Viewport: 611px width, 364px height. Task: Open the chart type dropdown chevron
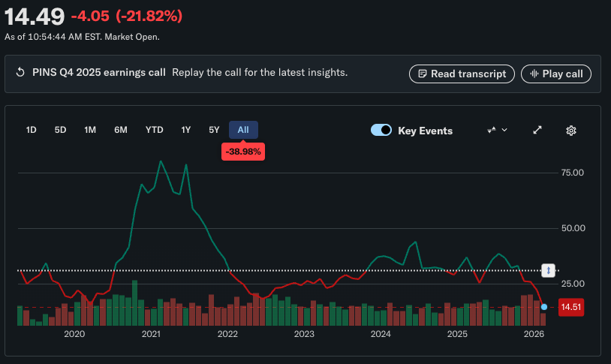coord(504,131)
